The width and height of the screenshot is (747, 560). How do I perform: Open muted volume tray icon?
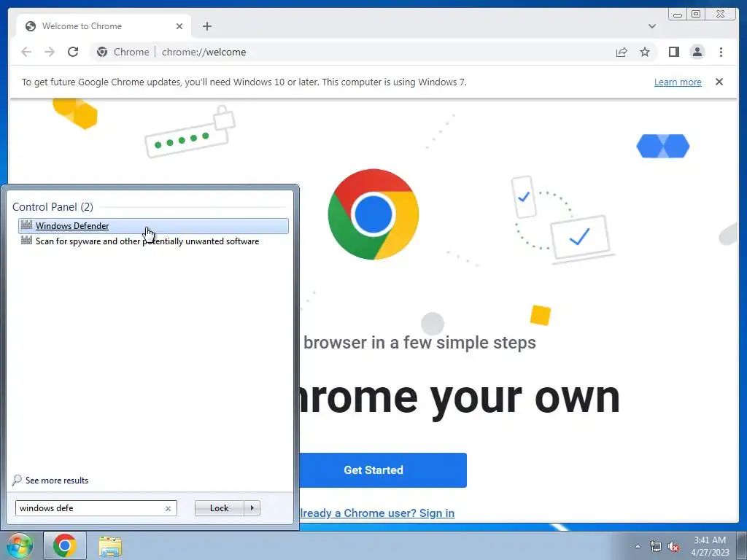[673, 546]
